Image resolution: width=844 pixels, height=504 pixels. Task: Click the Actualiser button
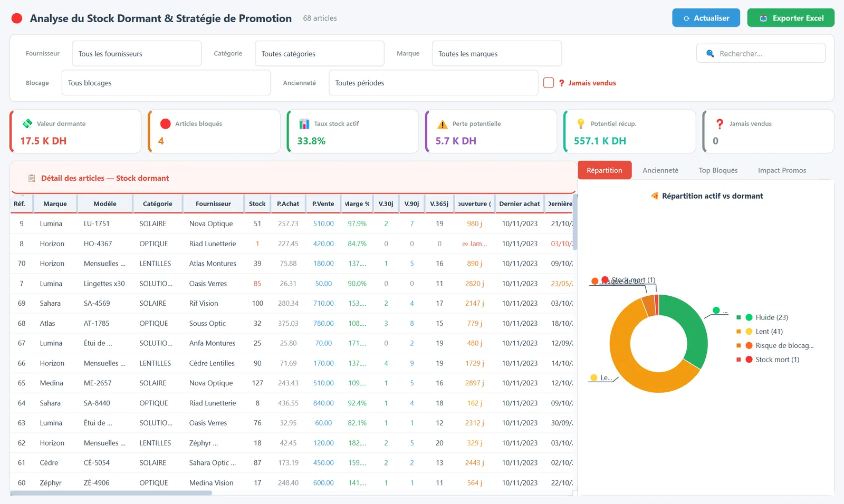[706, 18]
